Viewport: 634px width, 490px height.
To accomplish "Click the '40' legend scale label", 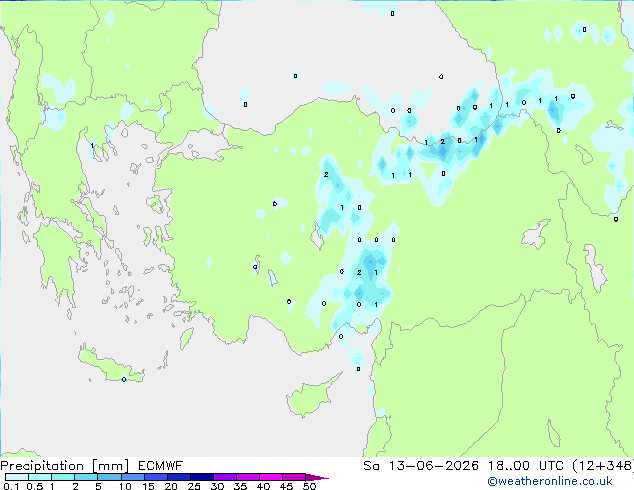I will pos(263,486).
